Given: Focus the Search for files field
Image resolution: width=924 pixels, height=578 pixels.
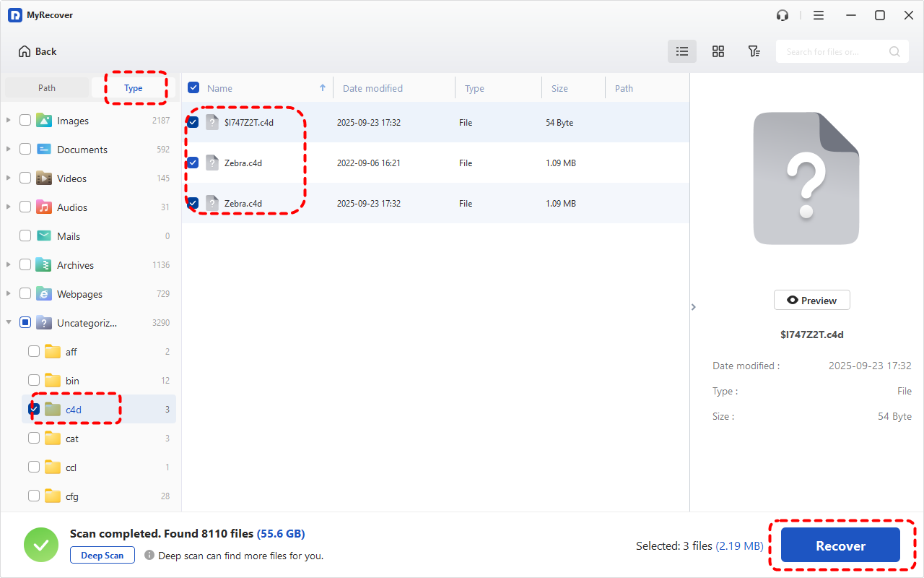Looking at the screenshot, I should coord(842,51).
